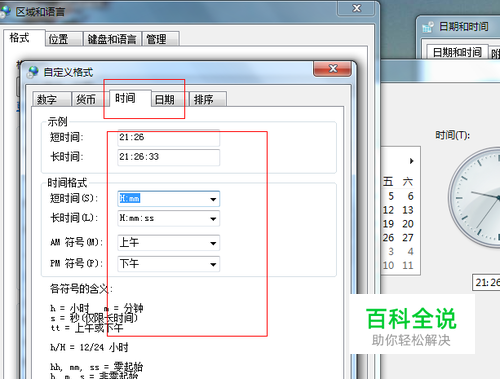Select calendar day 20

click(x=408, y=224)
